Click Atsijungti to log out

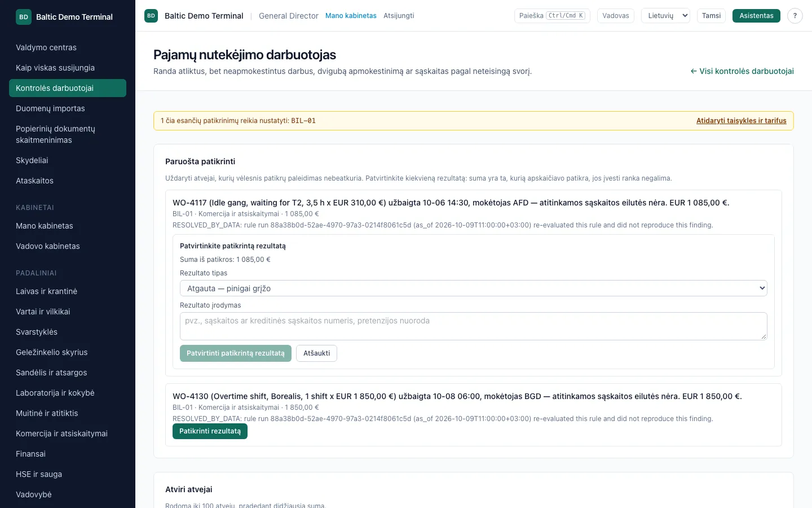(399, 16)
